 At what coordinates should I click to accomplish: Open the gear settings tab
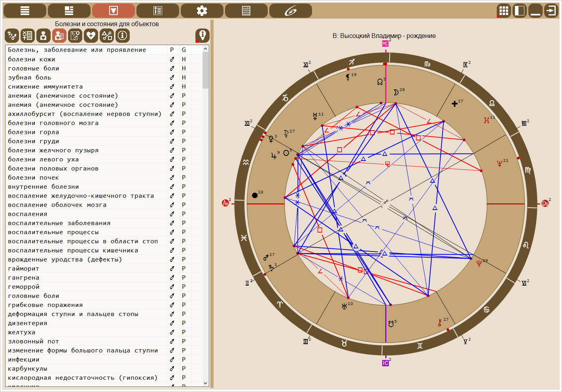202,11
